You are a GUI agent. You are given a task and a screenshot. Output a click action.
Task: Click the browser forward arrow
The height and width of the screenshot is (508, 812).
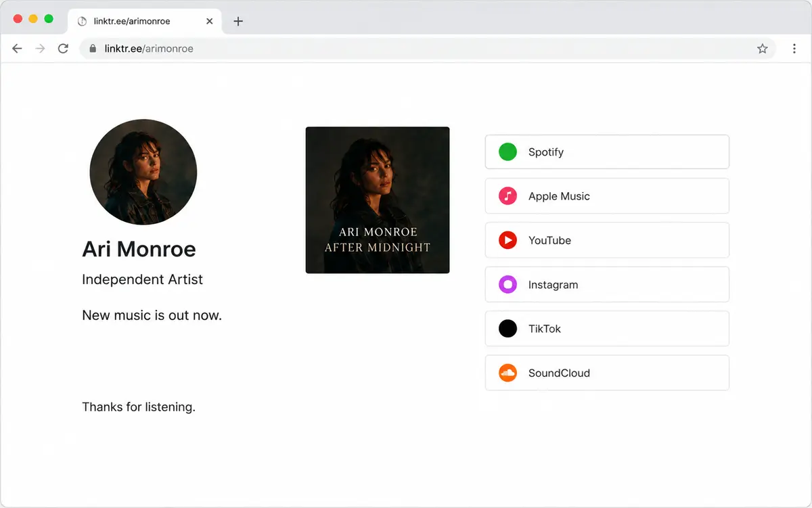(40, 49)
